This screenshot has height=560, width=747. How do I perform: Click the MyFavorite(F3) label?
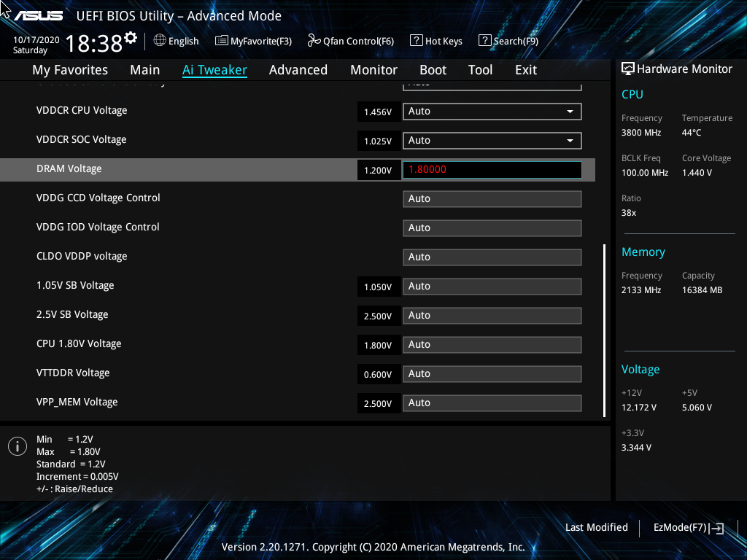(x=261, y=41)
